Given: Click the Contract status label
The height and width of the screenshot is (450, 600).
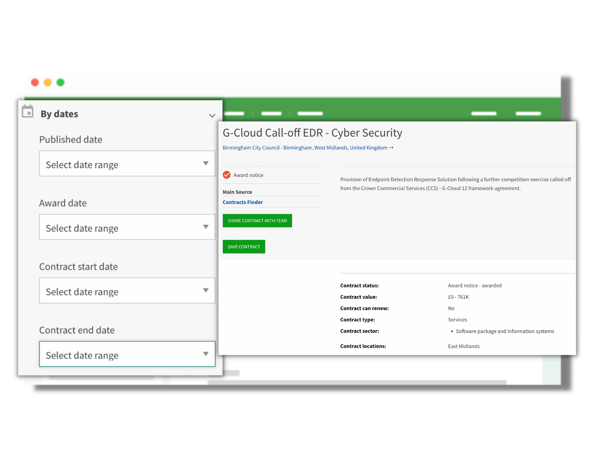Looking at the screenshot, I should point(359,285).
